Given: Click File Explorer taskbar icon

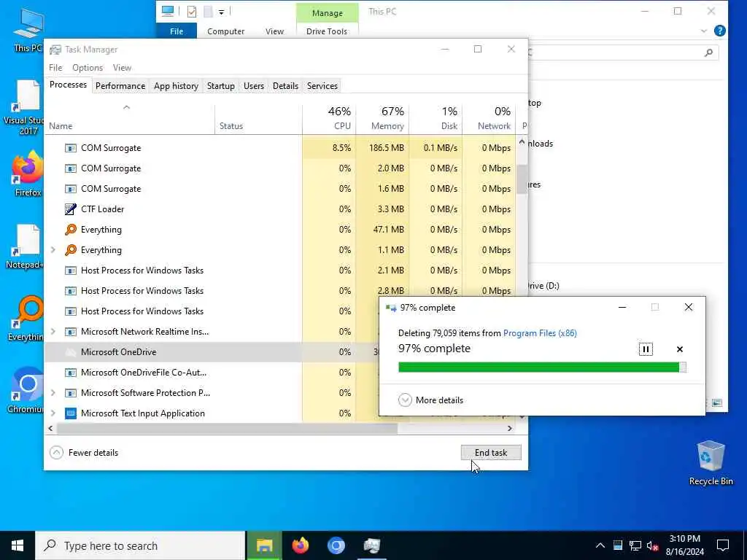Looking at the screenshot, I should click(x=264, y=545).
